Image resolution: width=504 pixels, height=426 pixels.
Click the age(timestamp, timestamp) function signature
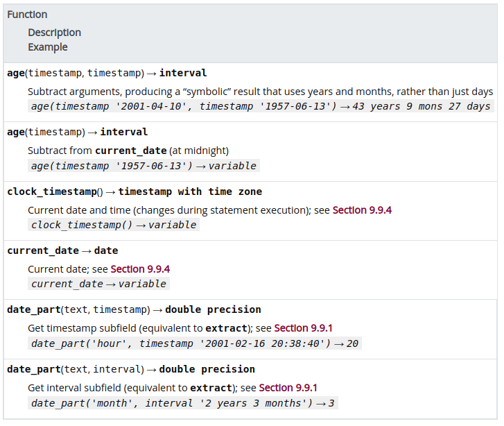point(107,73)
